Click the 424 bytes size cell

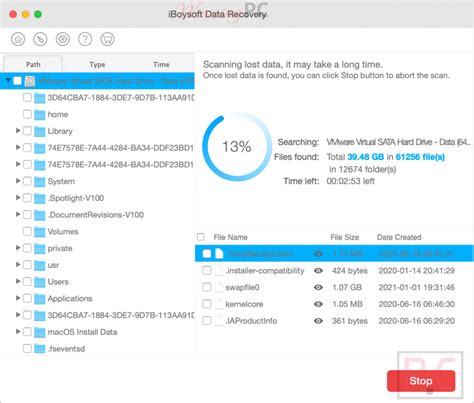(x=350, y=271)
